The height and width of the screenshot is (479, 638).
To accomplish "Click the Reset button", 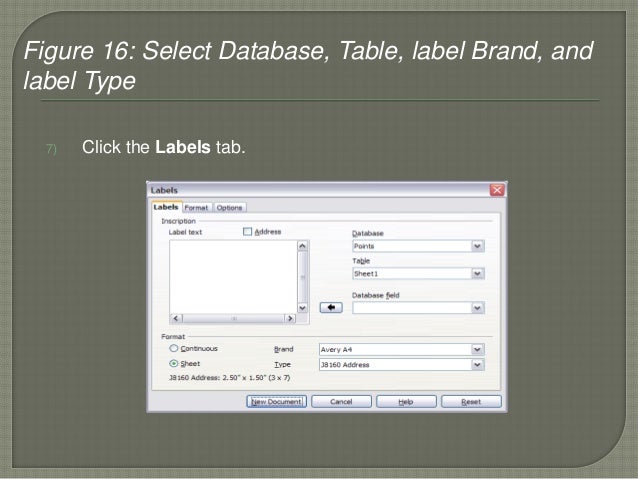I will click(x=471, y=402).
